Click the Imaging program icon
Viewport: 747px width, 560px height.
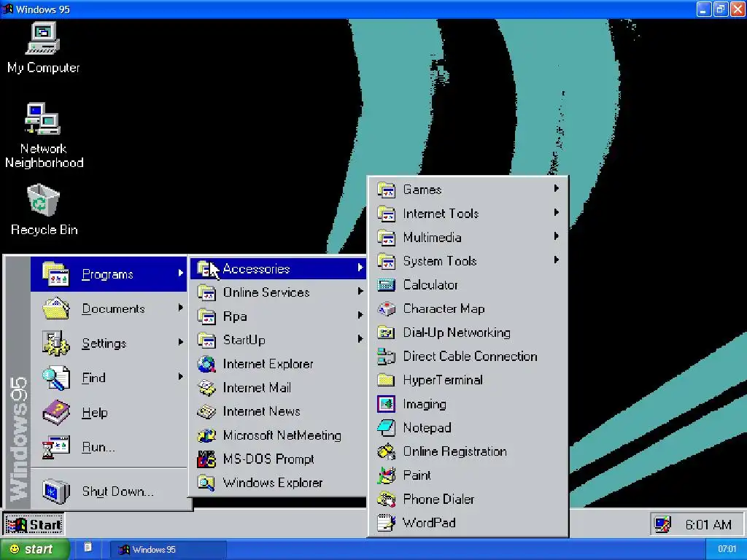386,404
